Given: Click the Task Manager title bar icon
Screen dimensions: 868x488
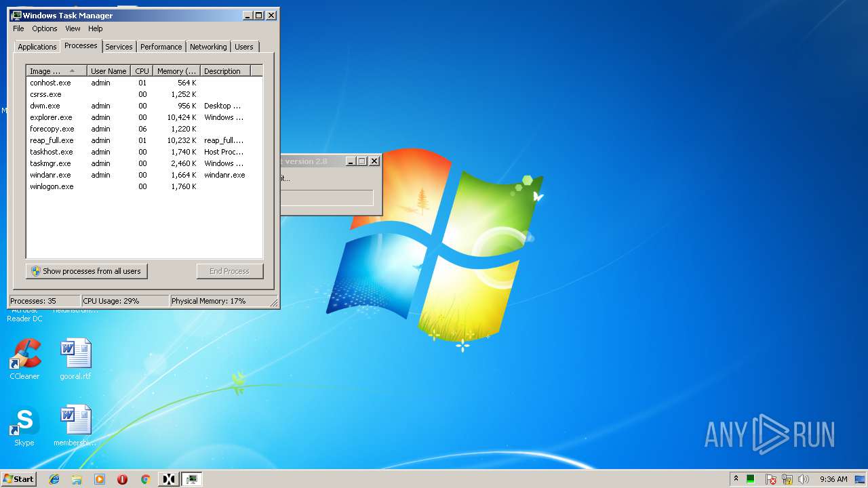Looking at the screenshot, I should pyautogui.click(x=16, y=15).
